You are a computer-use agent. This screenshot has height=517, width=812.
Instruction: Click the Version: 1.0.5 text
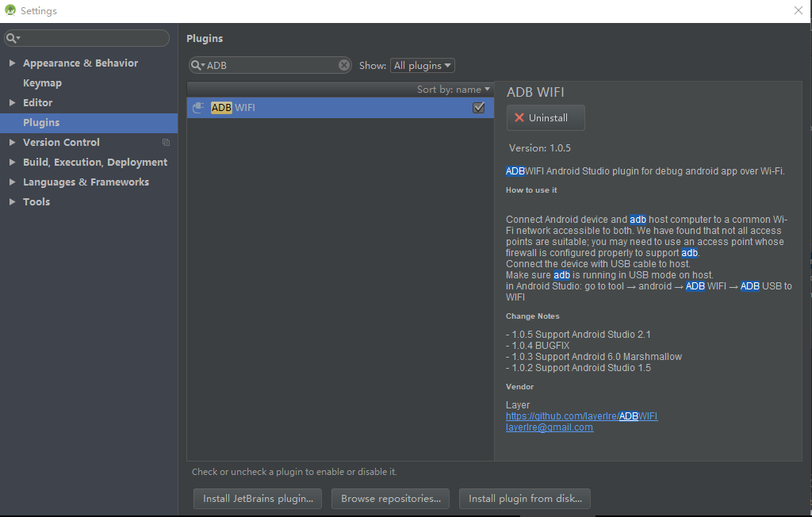(539, 148)
